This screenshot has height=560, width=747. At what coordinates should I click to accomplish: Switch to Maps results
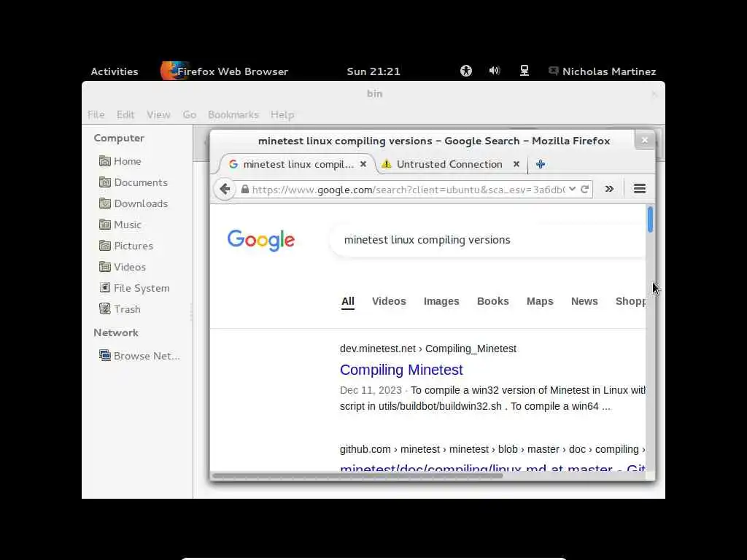pos(540,301)
